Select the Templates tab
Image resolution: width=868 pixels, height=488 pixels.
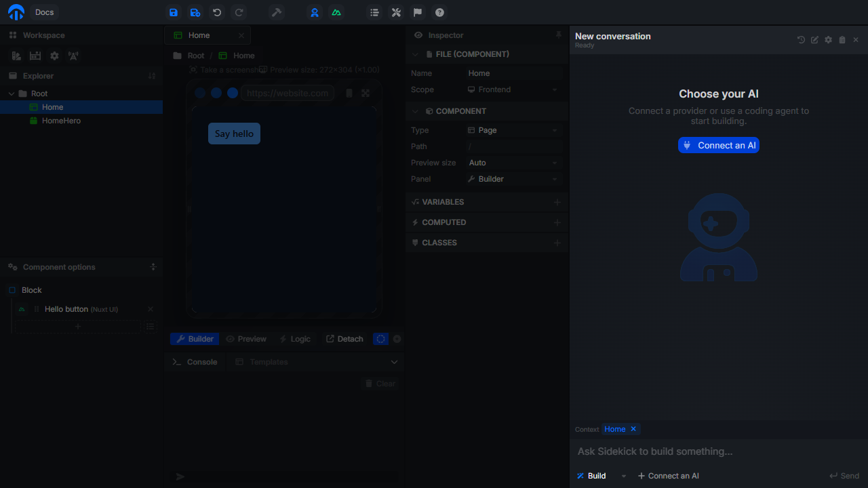click(x=262, y=362)
